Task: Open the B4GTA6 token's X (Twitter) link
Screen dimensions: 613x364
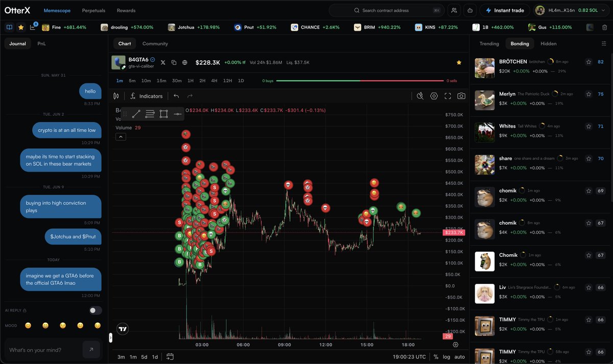Action: click(x=163, y=62)
